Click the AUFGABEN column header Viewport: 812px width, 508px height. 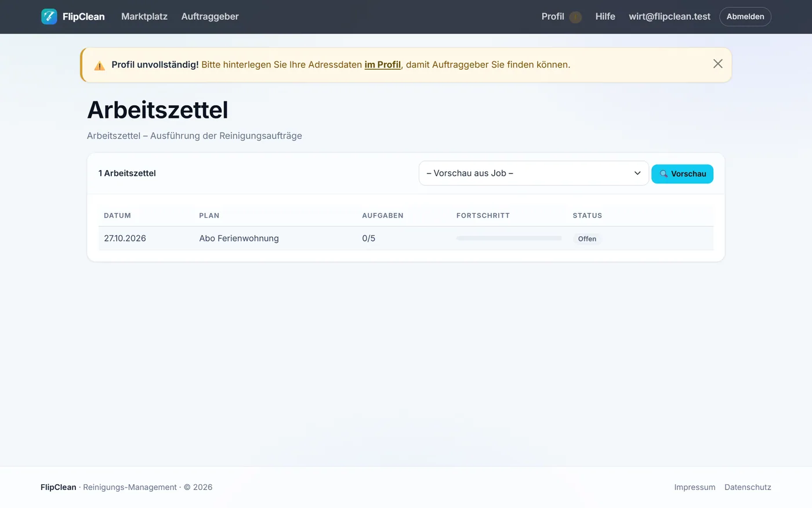(383, 215)
